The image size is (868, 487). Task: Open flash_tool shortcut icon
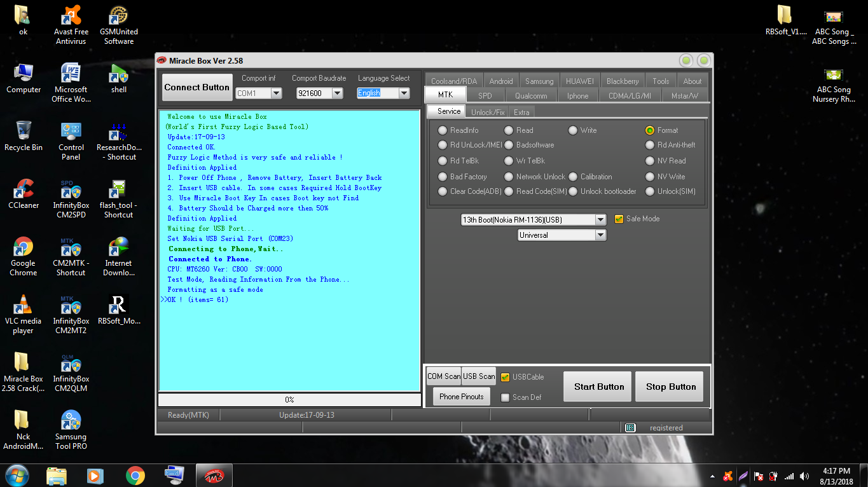[x=119, y=199]
